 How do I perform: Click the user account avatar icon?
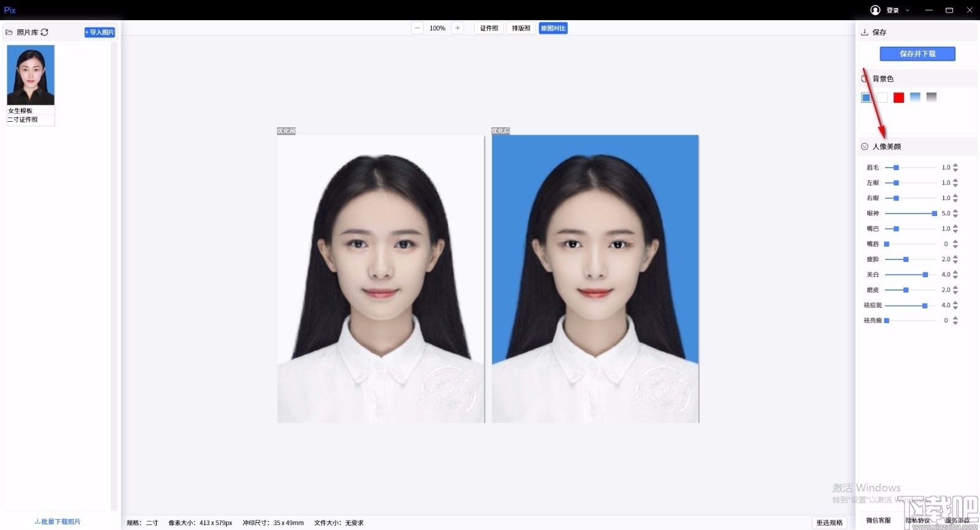click(875, 10)
